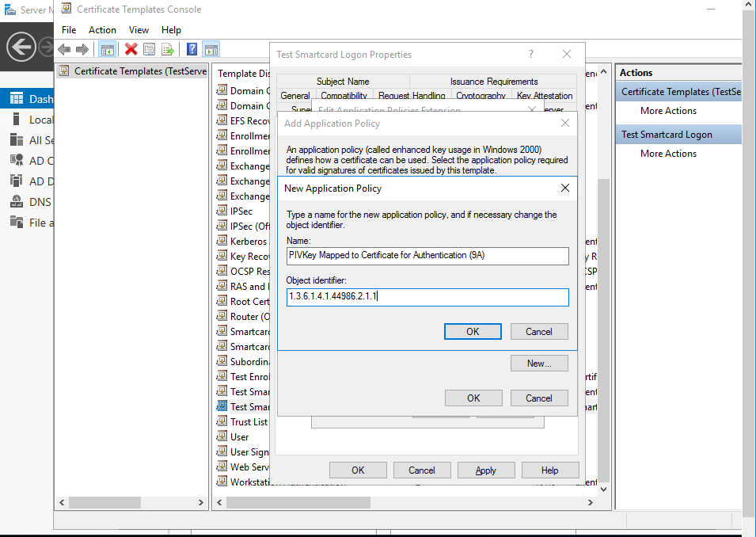Click the red Delete icon in toolbar
The height and width of the screenshot is (537, 756).
[131, 49]
